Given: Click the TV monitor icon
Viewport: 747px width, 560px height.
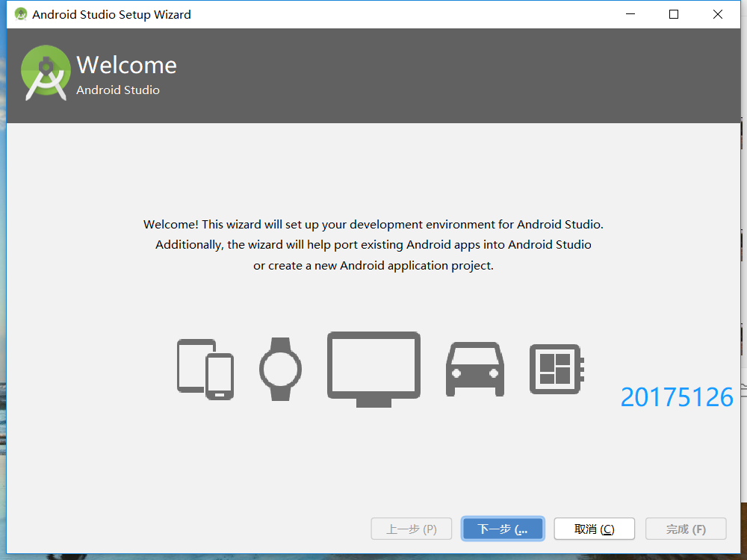Looking at the screenshot, I should coord(374,369).
